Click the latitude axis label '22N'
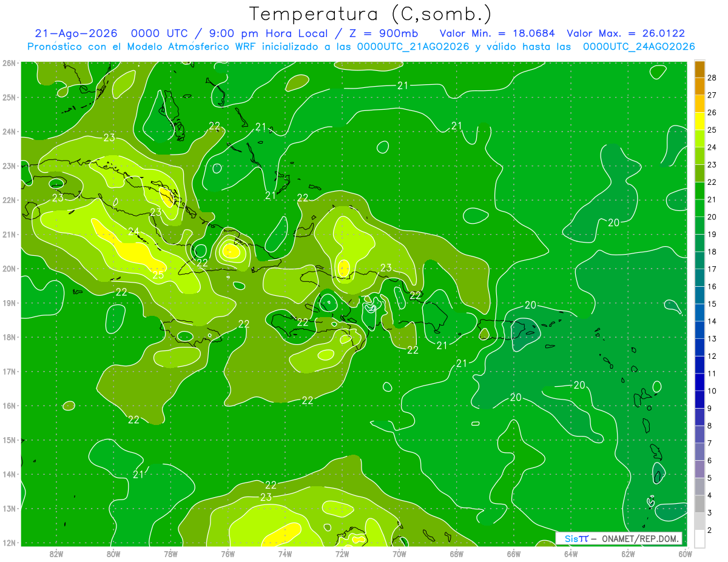 [x=9, y=200]
